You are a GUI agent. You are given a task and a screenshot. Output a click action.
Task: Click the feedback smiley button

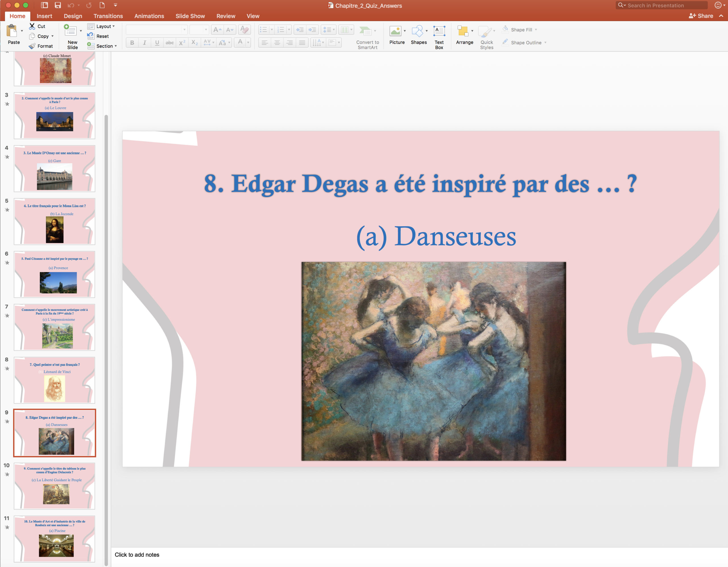[718, 5]
